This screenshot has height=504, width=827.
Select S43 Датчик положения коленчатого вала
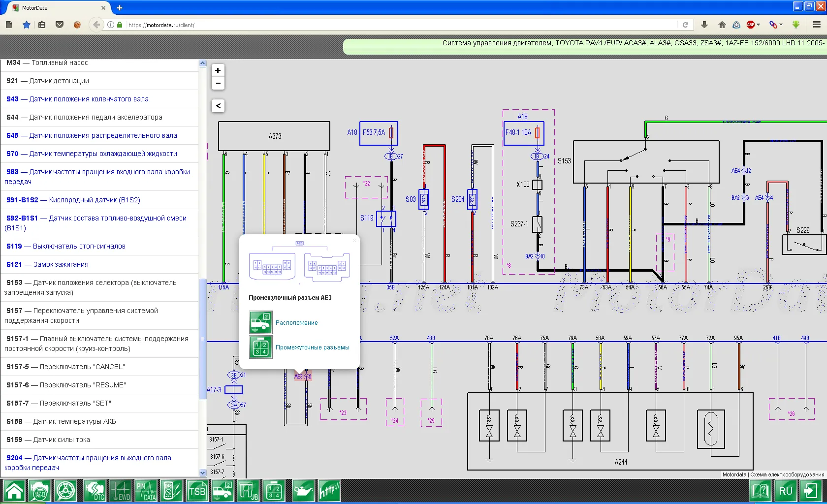99,99
